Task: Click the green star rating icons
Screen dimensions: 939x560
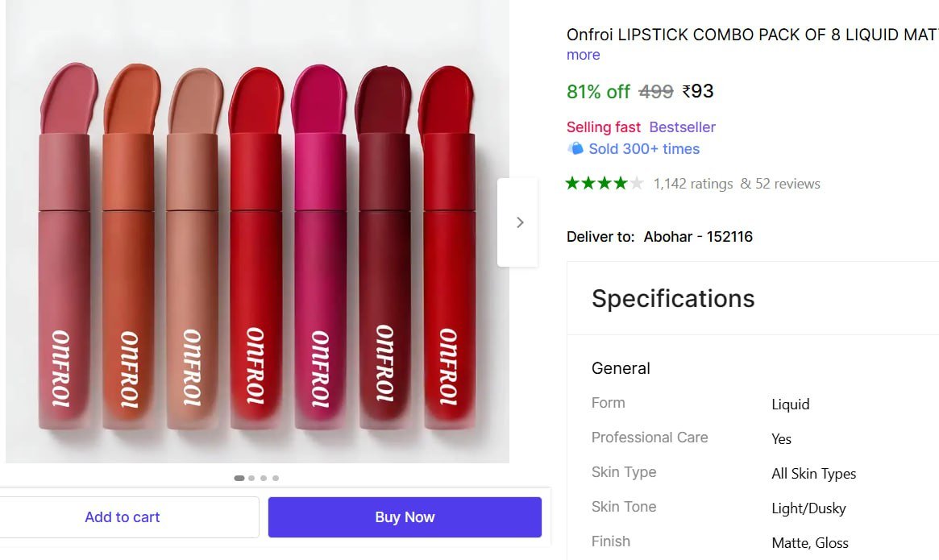Action: (x=605, y=184)
